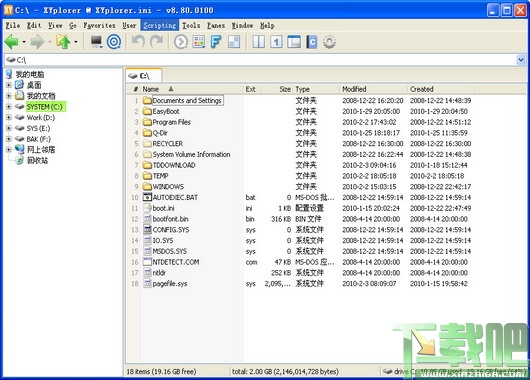
Task: Open the Favorites menu
Action: (x=99, y=25)
